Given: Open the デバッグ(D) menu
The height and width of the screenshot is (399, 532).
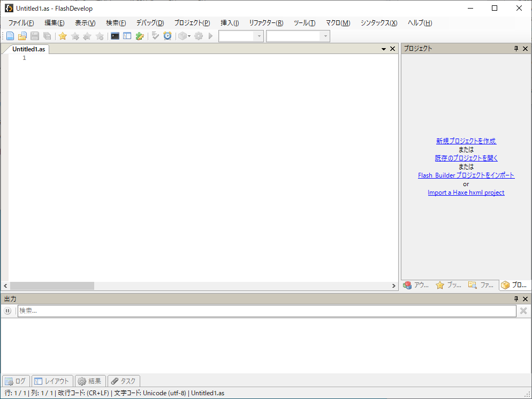Looking at the screenshot, I should 150,23.
